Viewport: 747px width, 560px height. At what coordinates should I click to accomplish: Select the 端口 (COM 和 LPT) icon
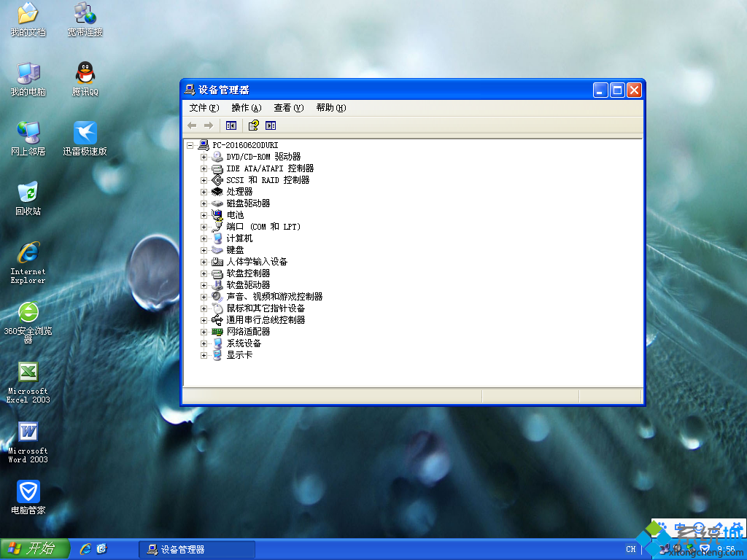point(217,227)
